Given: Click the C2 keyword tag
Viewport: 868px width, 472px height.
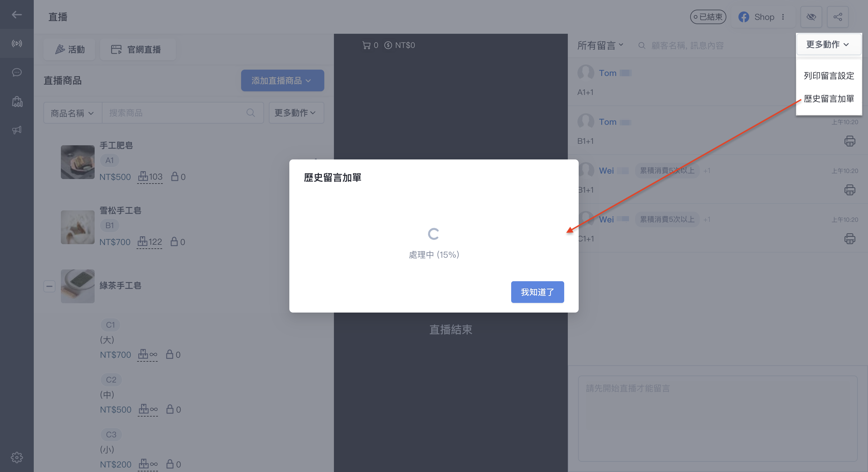Looking at the screenshot, I should [111, 380].
